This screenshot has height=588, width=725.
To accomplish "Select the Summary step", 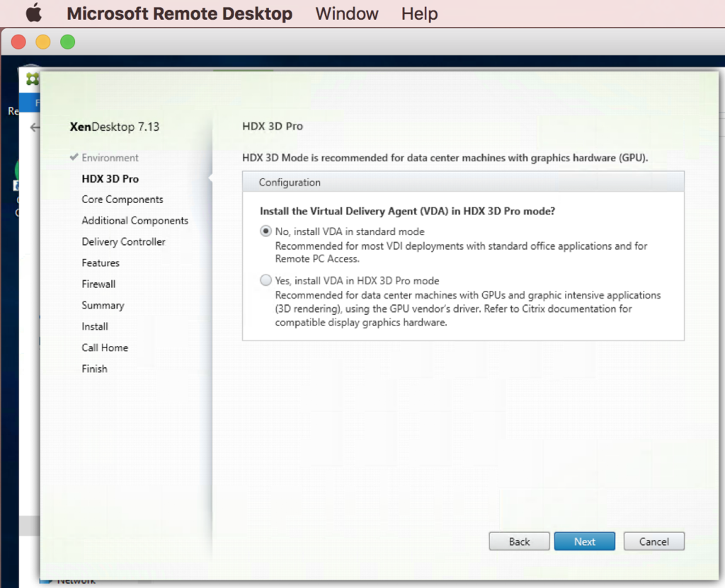I will coord(103,306).
